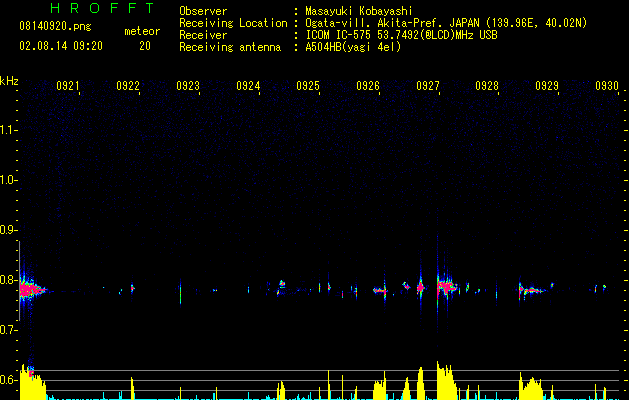This screenshot has width=629, height=400.
Task: Click the 0.8 kHz axis label
Action: pos(8,280)
